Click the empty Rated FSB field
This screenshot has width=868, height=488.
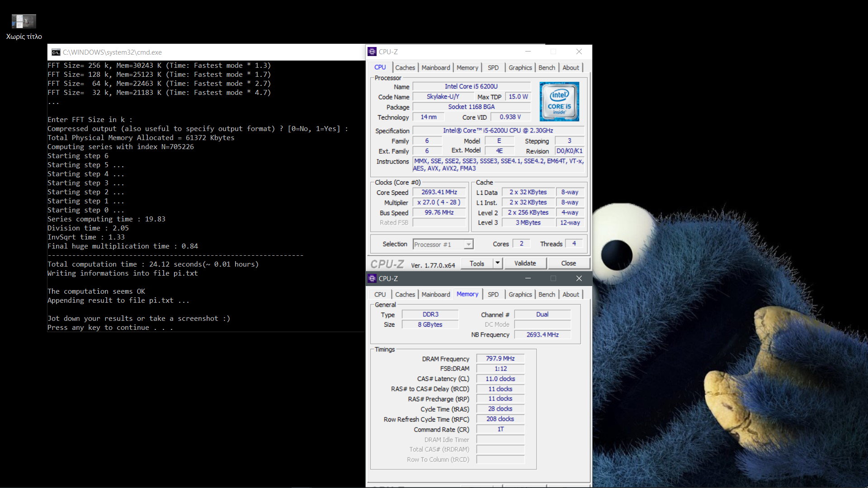click(439, 223)
